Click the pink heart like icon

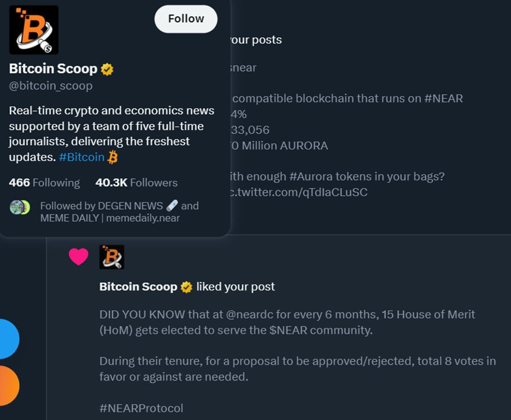(x=78, y=256)
